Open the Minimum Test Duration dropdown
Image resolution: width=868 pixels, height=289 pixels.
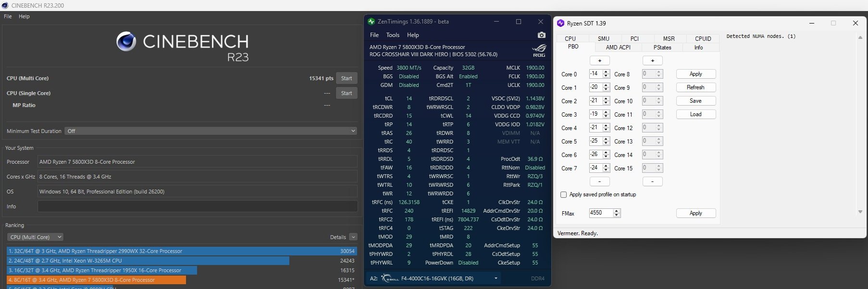tap(211, 131)
